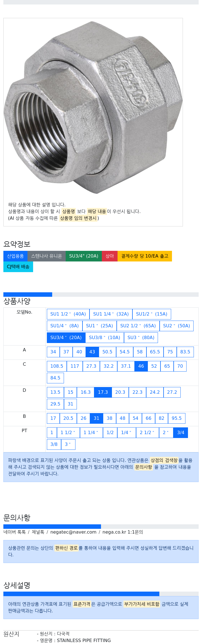Click the CJ택배 배송 shipping tag
The image size is (202, 644).
[x=18, y=267]
